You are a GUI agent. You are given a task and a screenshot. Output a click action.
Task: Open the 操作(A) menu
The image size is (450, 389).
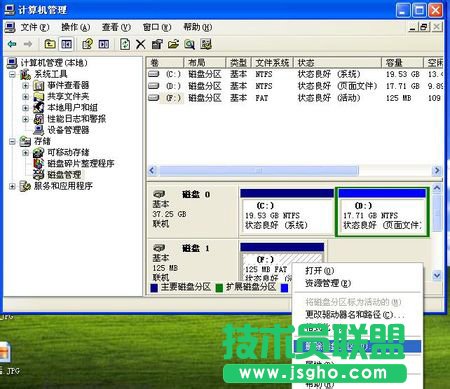click(x=76, y=27)
